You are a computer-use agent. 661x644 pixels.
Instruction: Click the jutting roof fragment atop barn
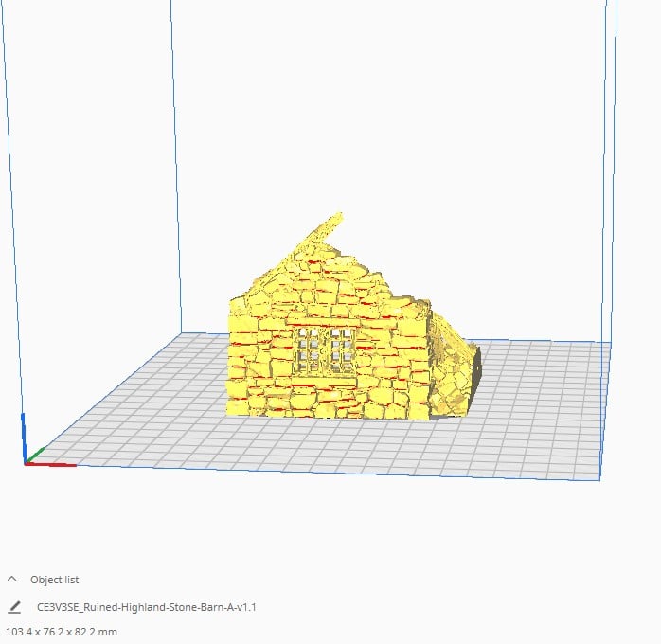point(326,230)
